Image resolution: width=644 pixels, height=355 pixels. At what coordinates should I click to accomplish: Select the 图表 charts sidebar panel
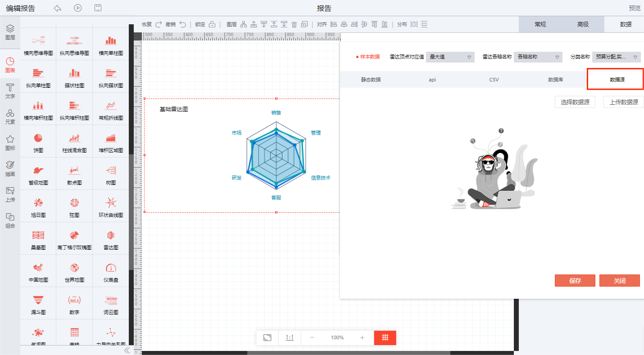[10, 65]
